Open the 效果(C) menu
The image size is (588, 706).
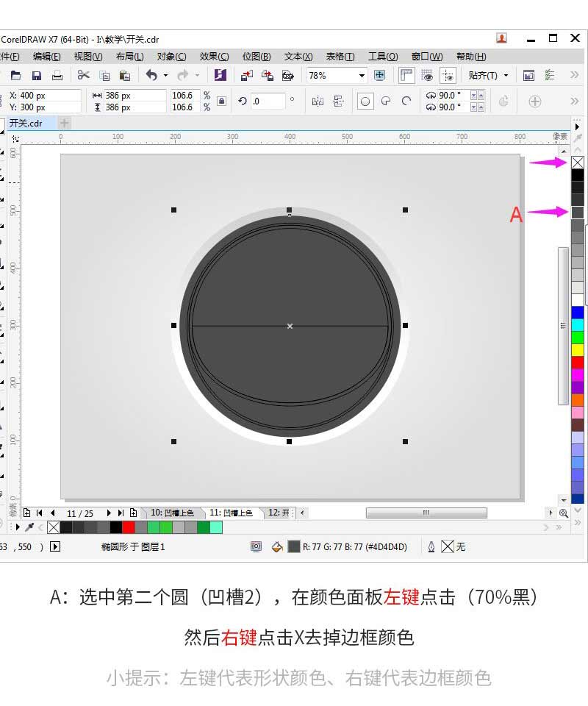point(214,57)
